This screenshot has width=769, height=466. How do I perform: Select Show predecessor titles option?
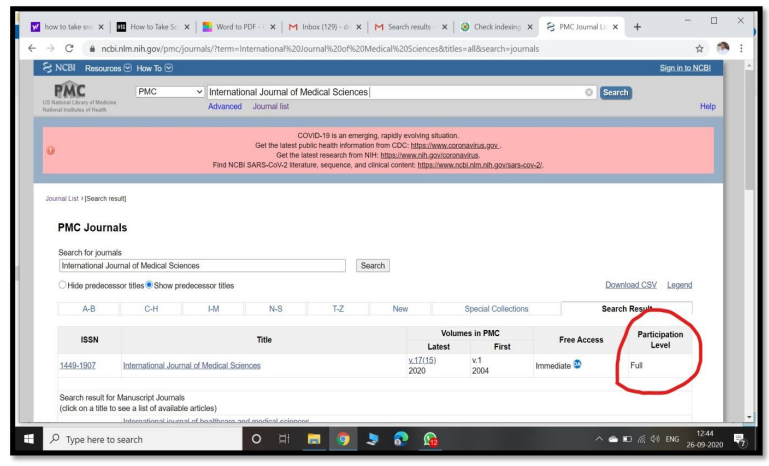149,286
